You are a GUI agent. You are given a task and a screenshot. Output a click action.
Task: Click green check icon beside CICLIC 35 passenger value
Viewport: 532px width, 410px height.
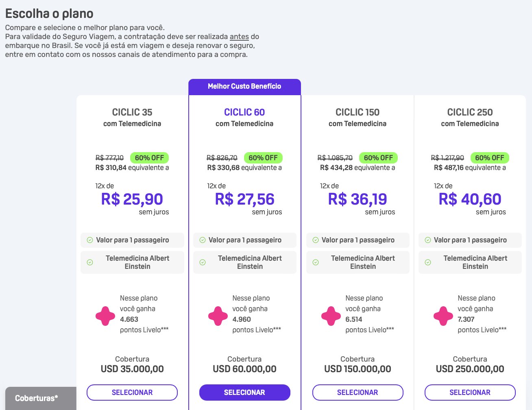(x=90, y=240)
